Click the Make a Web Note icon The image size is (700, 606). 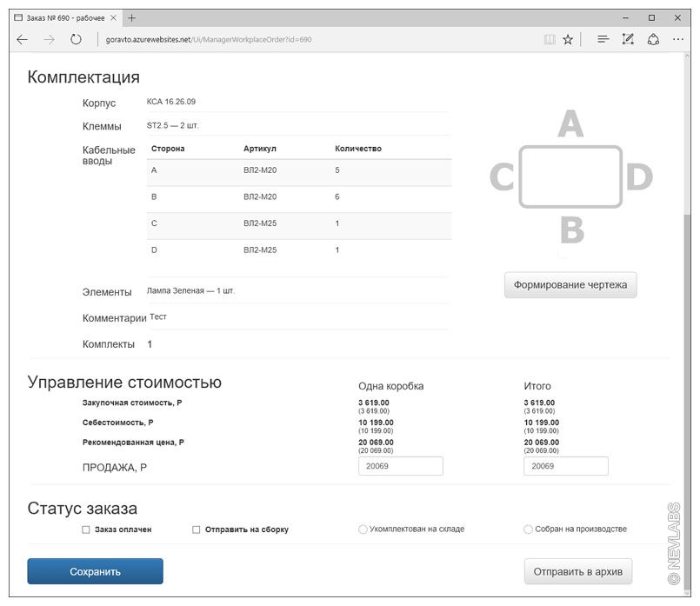point(628,39)
